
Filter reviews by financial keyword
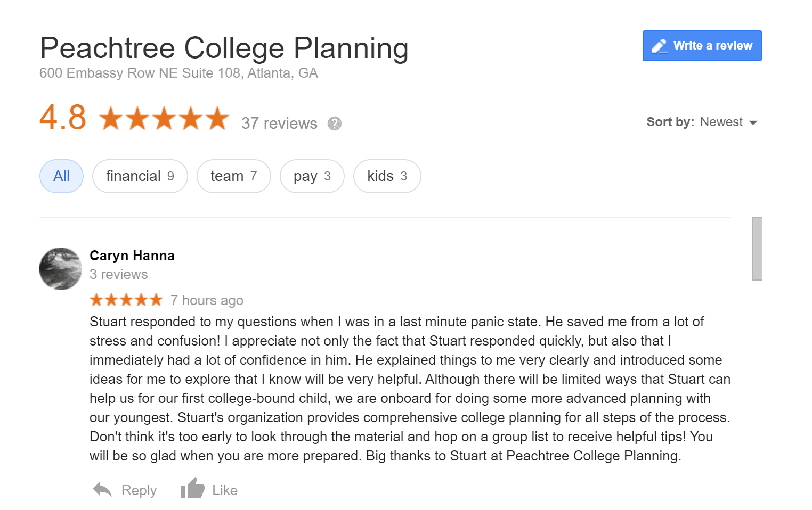[x=140, y=176]
